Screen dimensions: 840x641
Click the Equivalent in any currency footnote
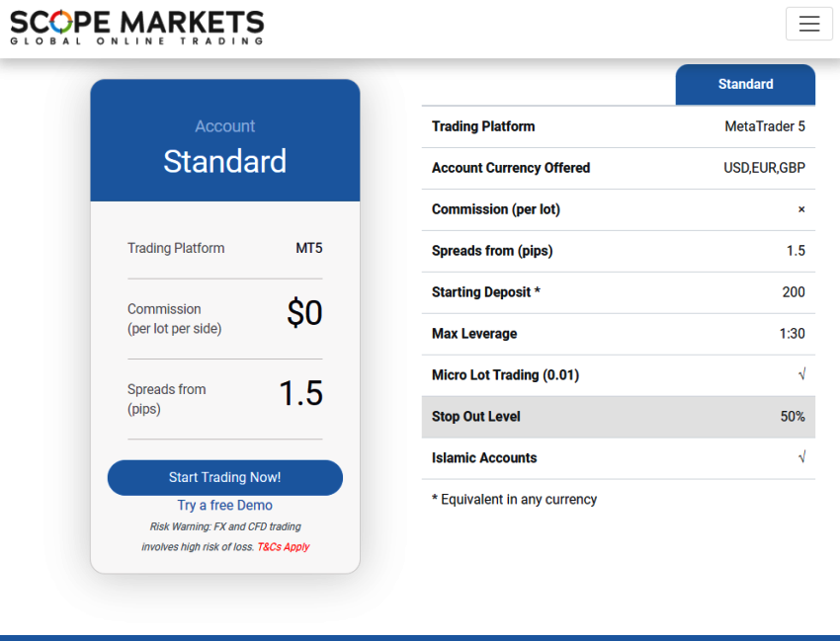pos(514,499)
